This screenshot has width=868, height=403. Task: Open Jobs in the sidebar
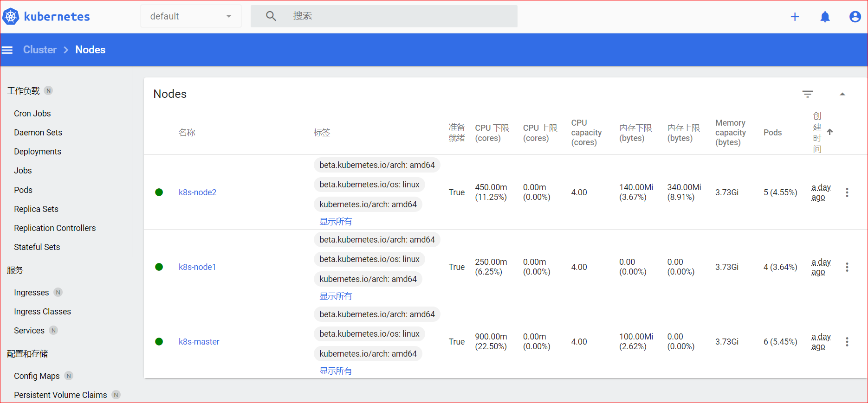(x=23, y=171)
